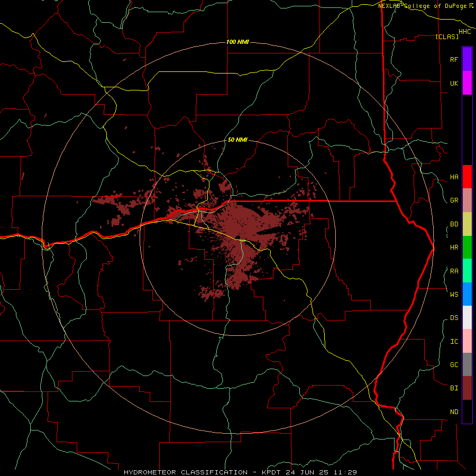
Task: Click the HHC product label
Action: tap(465, 32)
